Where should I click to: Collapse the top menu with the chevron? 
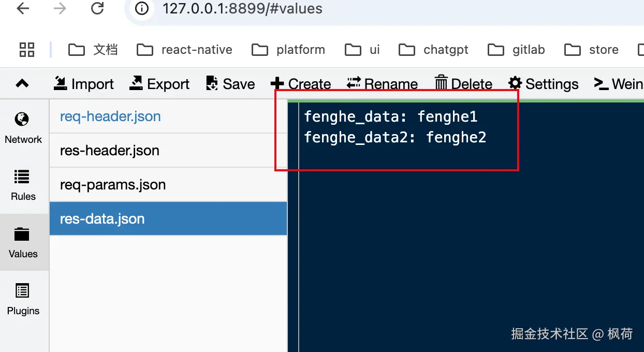pos(22,83)
